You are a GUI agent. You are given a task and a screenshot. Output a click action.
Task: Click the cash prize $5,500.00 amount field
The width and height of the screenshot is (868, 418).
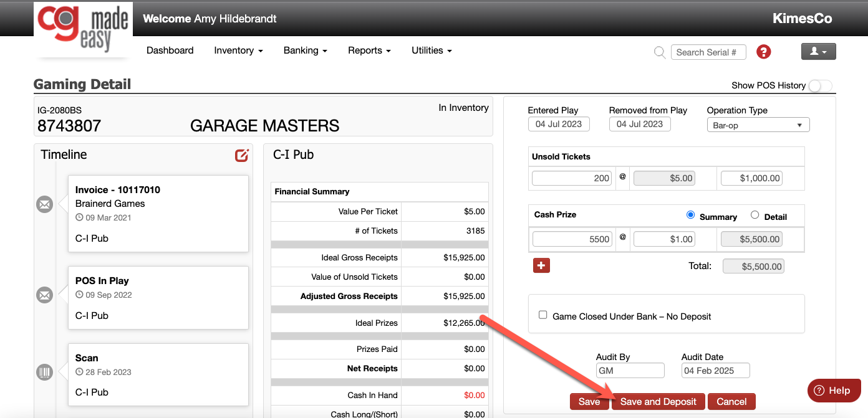point(751,239)
